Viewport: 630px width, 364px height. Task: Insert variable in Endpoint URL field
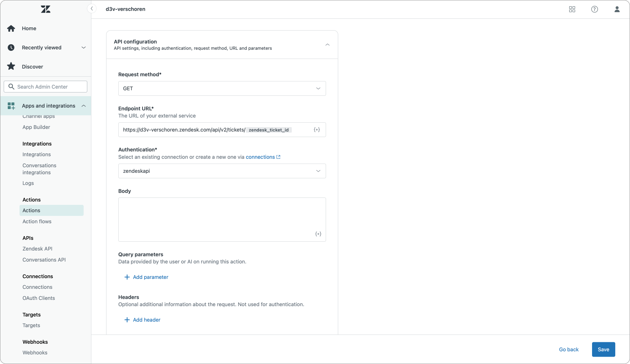(316, 130)
